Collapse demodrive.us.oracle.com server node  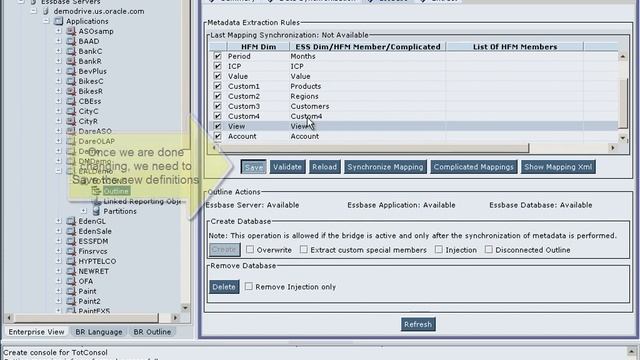click(x=34, y=11)
